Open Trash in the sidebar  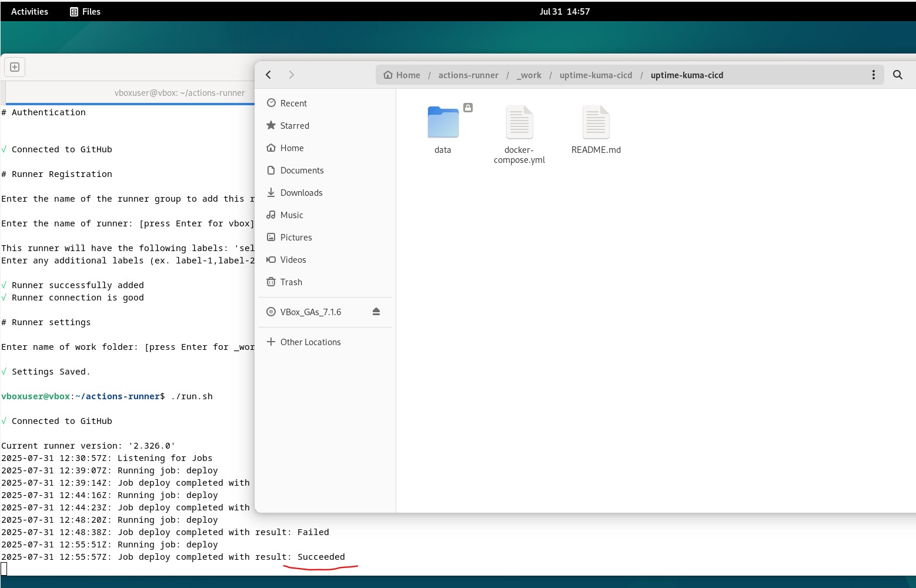click(290, 282)
